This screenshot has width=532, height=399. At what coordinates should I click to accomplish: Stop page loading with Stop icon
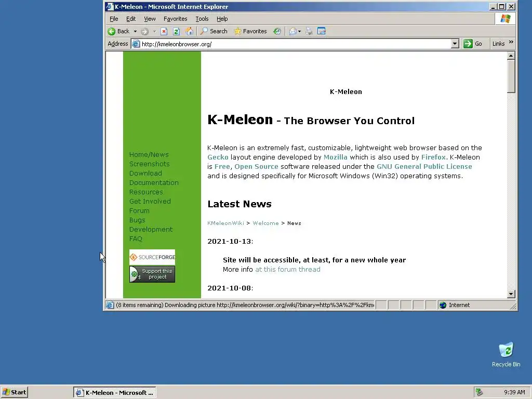point(164,31)
